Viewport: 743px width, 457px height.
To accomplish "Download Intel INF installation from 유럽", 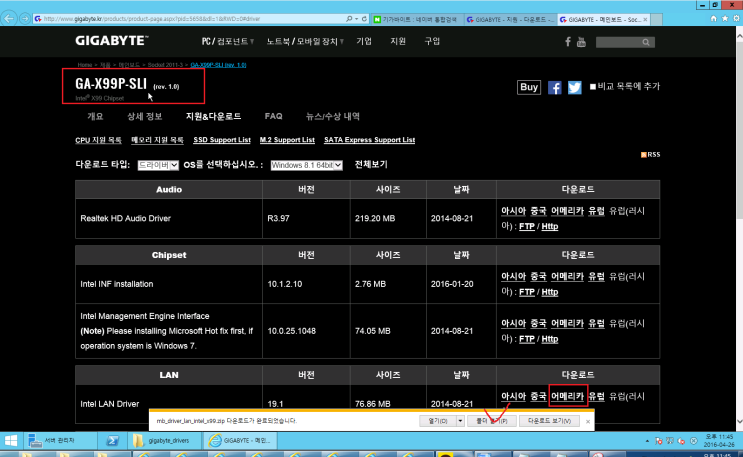I will 596,276.
